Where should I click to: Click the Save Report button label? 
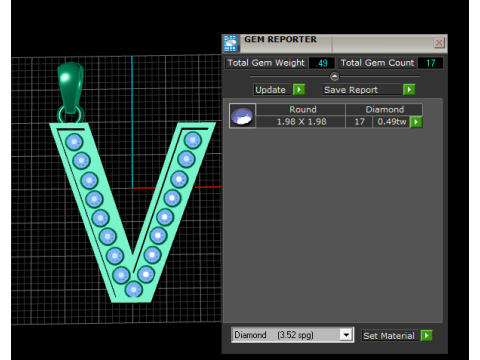[361, 90]
